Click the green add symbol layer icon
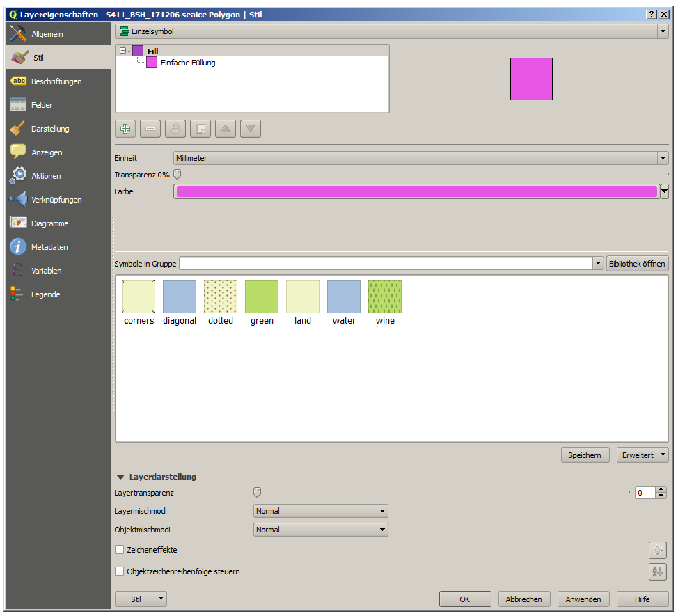The height and width of the screenshot is (616, 678). 125,129
